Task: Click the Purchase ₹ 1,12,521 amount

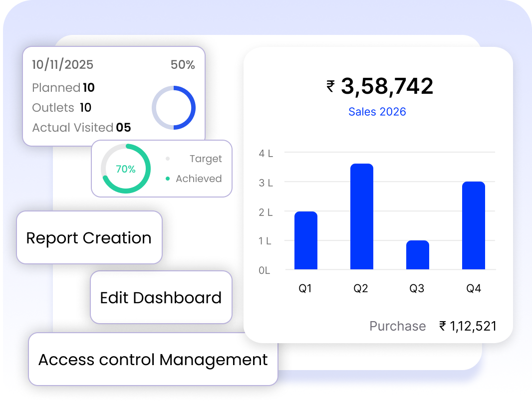Action: (x=468, y=326)
